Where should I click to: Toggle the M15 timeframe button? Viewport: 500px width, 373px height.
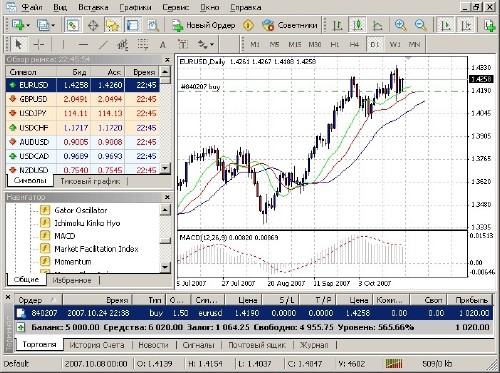pyautogui.click(x=294, y=44)
